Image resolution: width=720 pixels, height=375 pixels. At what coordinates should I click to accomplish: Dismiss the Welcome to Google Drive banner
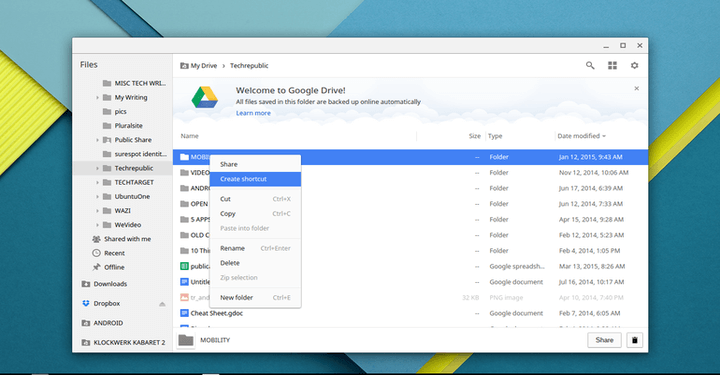[x=636, y=88]
